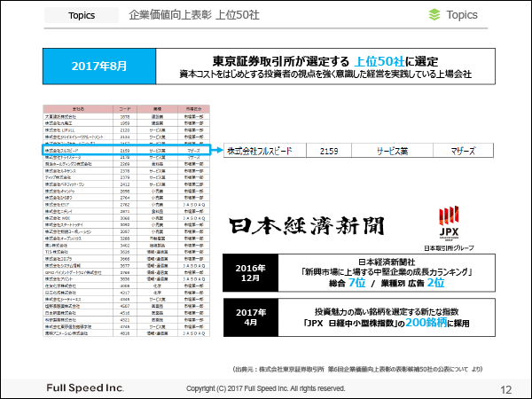The image size is (532, 399).
Task: Click the headline 東京証券取引所が選定する 上位50社に選定
Action: coord(325,61)
